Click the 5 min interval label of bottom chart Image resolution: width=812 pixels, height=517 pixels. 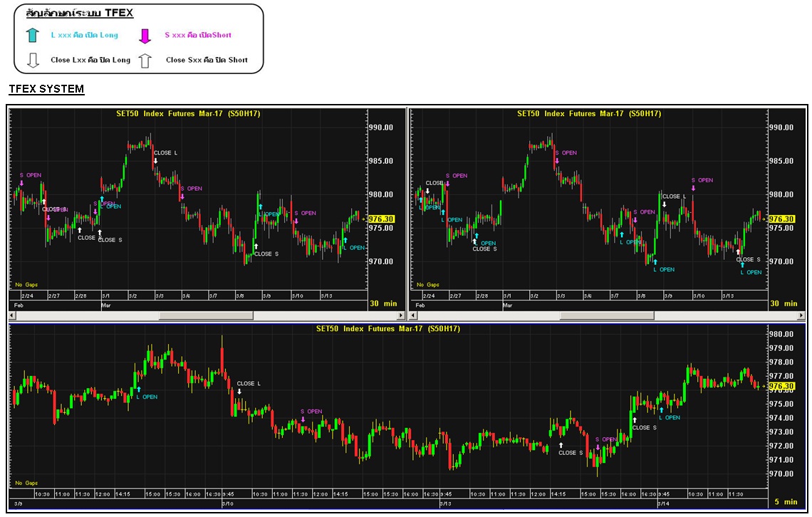point(786,503)
